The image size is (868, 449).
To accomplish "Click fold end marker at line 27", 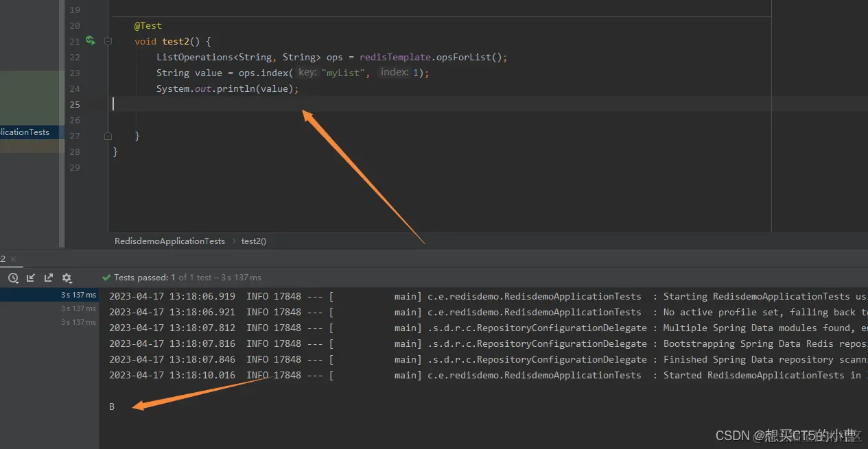I will click(x=108, y=136).
